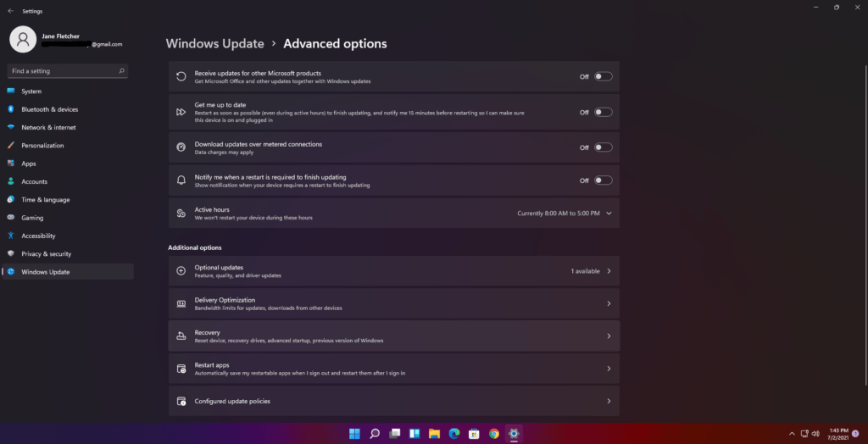Click the volume icon in system tray

click(815, 434)
